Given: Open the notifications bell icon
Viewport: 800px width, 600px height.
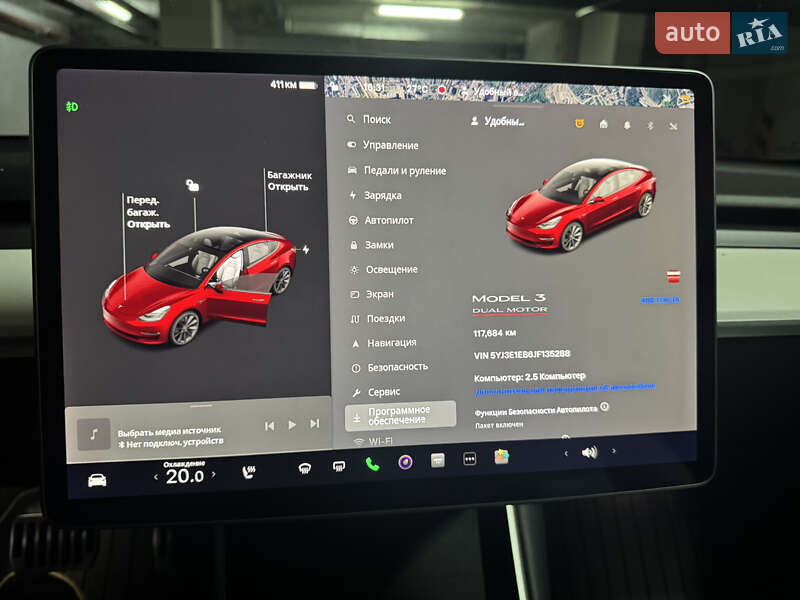Looking at the screenshot, I should (627, 125).
